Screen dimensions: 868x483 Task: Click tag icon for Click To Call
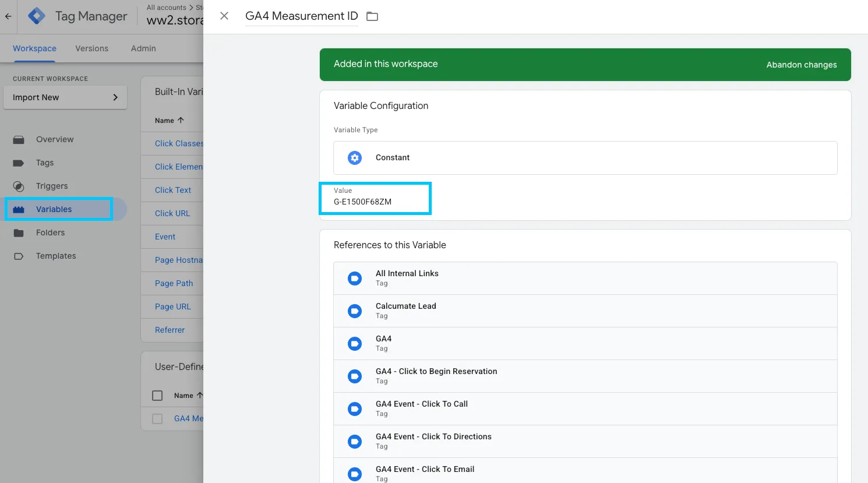click(x=355, y=409)
